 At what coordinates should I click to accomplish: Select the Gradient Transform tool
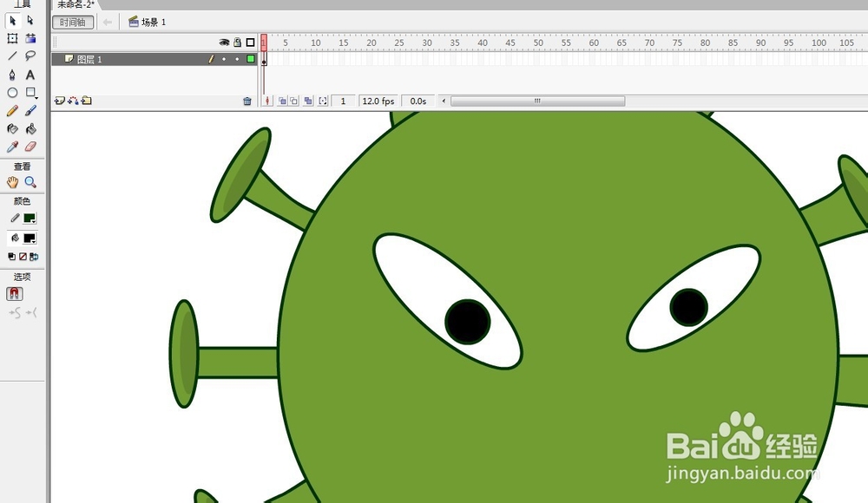click(x=30, y=38)
